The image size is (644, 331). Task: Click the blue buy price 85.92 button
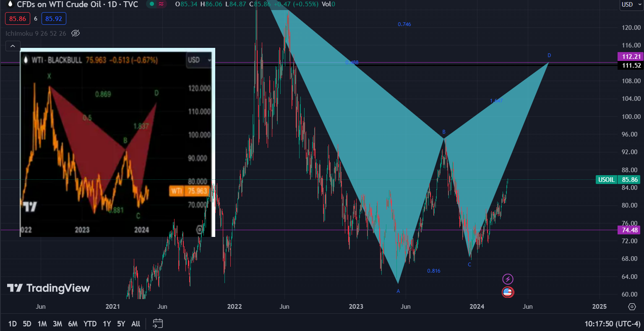pyautogui.click(x=54, y=19)
